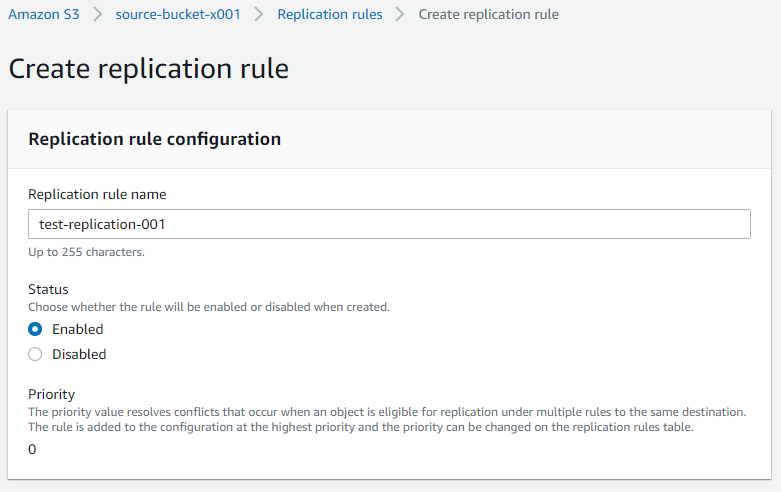Image resolution: width=781 pixels, height=492 pixels.
Task: Click the 'Enabled' radio label text
Action: tap(78, 329)
